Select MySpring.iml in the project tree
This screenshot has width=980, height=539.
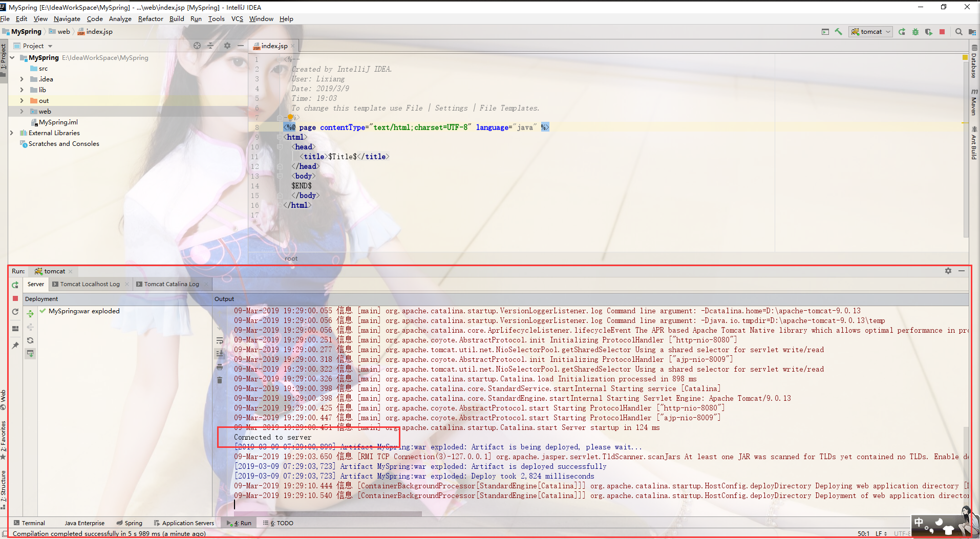(x=55, y=122)
